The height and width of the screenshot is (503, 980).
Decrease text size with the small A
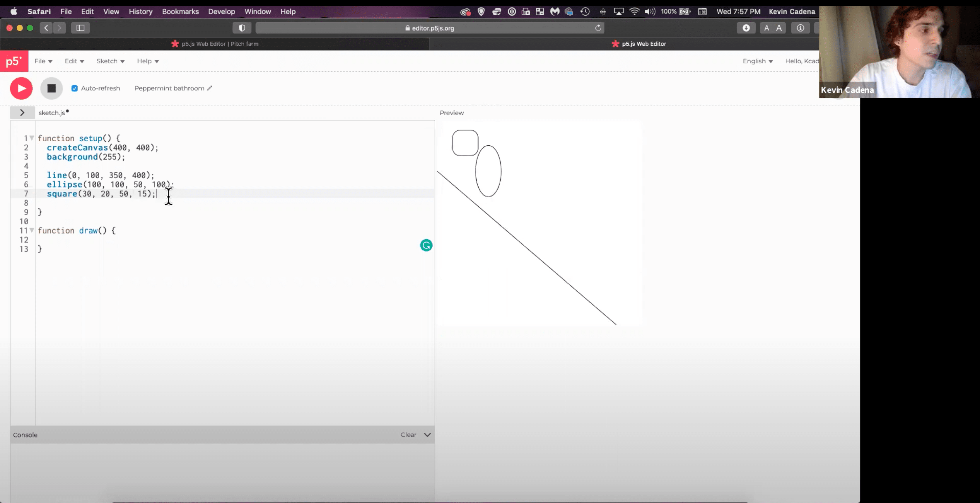pyautogui.click(x=766, y=28)
